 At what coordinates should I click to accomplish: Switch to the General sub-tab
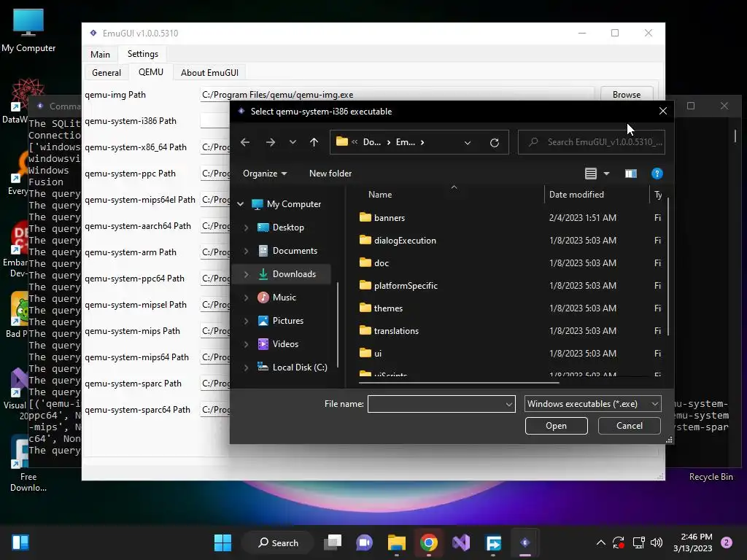107,72
